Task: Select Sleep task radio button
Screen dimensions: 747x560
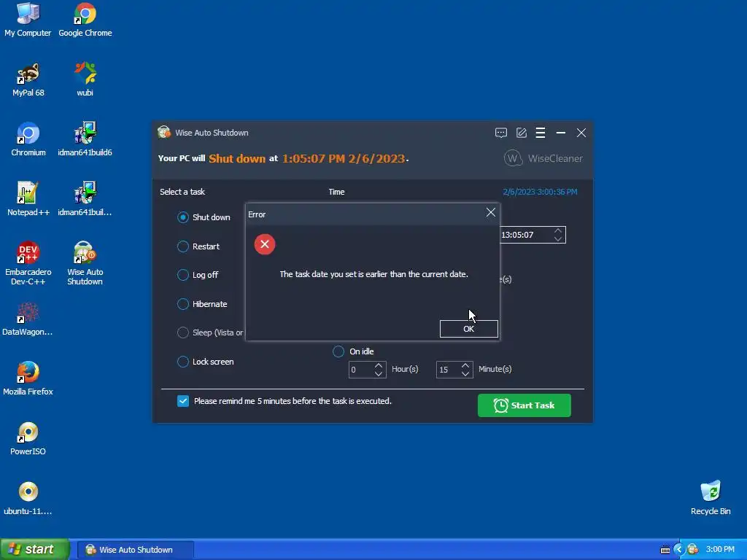Action: point(183,332)
